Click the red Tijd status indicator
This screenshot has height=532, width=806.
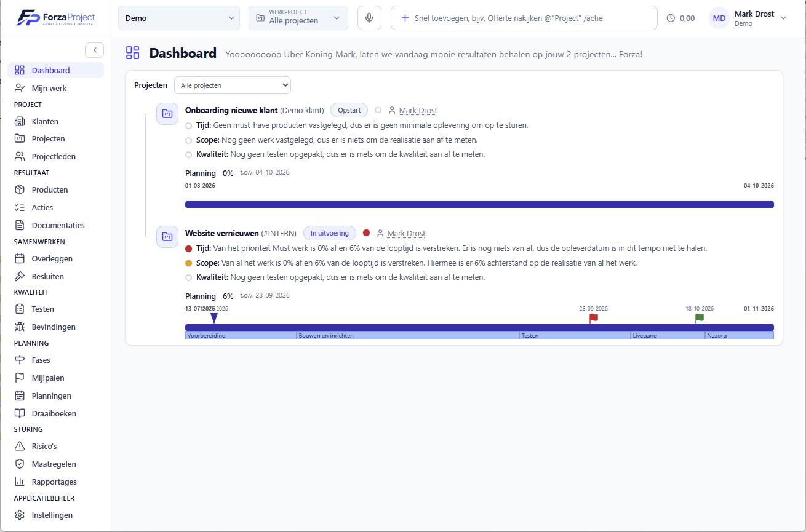point(189,248)
